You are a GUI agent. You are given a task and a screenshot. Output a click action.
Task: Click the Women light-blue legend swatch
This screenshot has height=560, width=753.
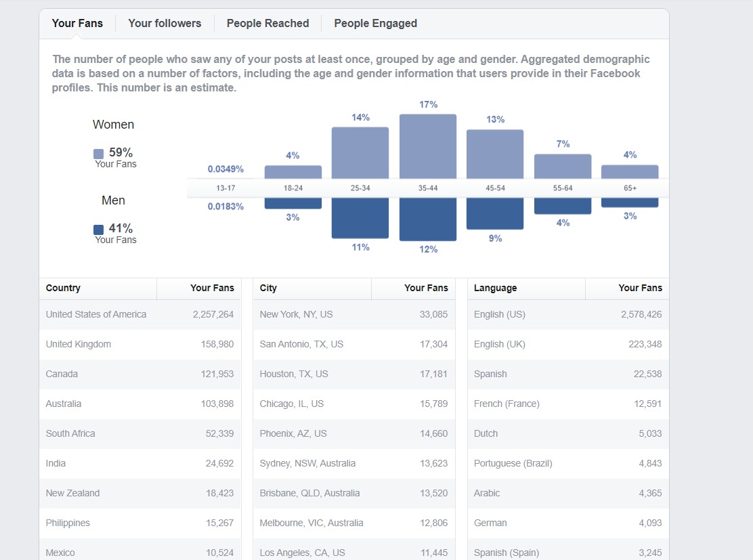[x=98, y=154]
